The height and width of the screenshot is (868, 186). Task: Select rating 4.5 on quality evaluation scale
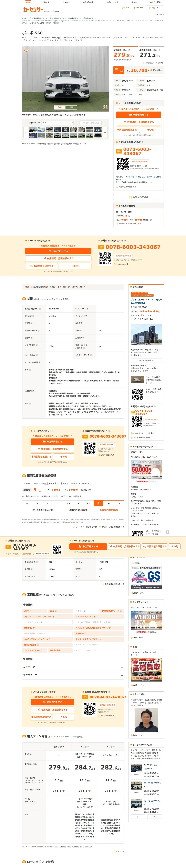[89, 503]
